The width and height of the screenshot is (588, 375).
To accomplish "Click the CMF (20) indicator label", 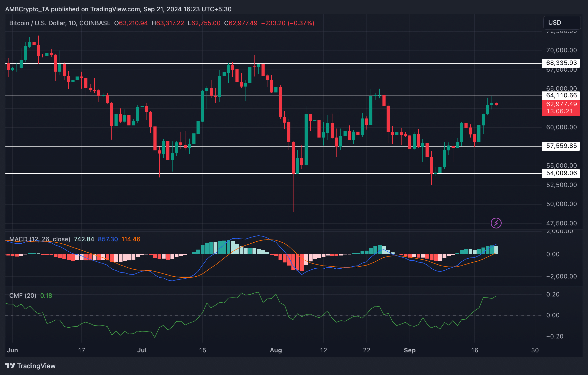I will pos(23,296).
